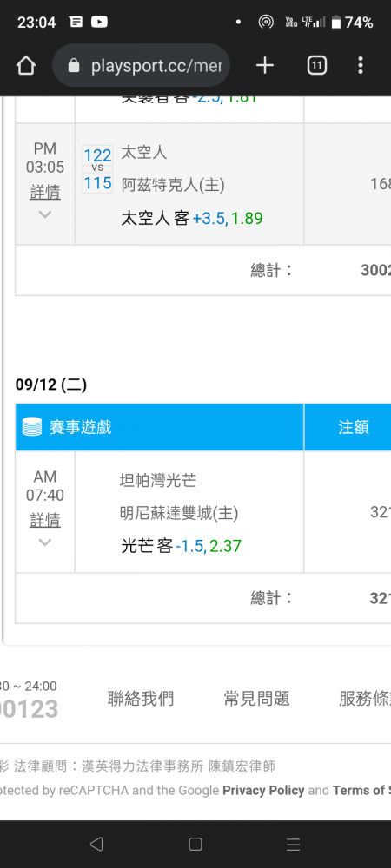This screenshot has width=391, height=868.
Task: Select the 賽事遊戲 table header
Action: [160, 427]
